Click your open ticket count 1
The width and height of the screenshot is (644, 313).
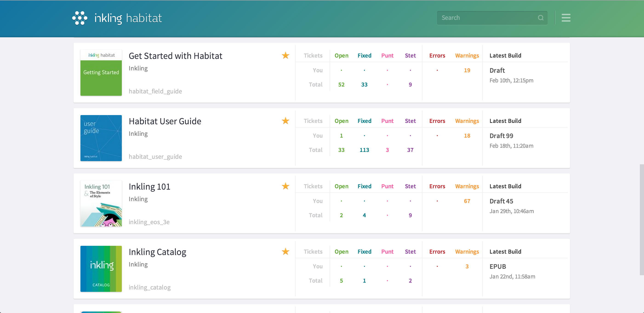point(341,136)
